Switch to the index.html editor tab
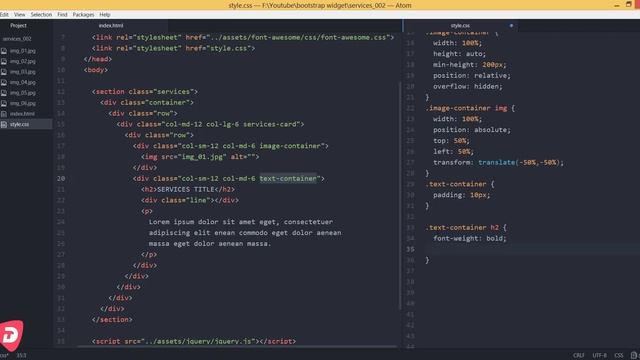640x360 pixels. 111,25
